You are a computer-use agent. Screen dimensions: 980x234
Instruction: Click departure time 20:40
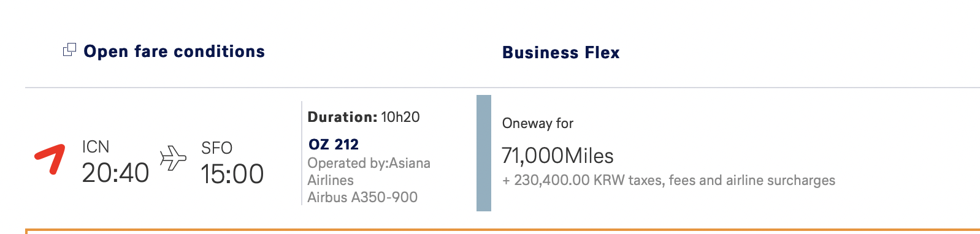(x=115, y=173)
